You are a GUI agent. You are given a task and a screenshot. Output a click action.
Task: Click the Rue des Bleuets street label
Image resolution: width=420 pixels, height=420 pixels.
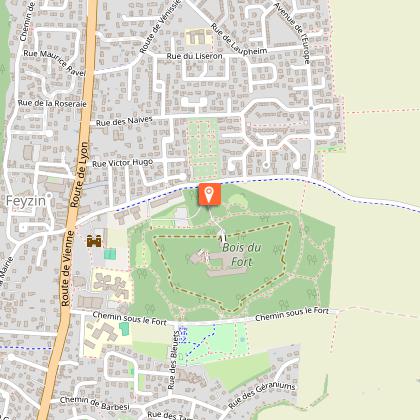(x=174, y=360)
